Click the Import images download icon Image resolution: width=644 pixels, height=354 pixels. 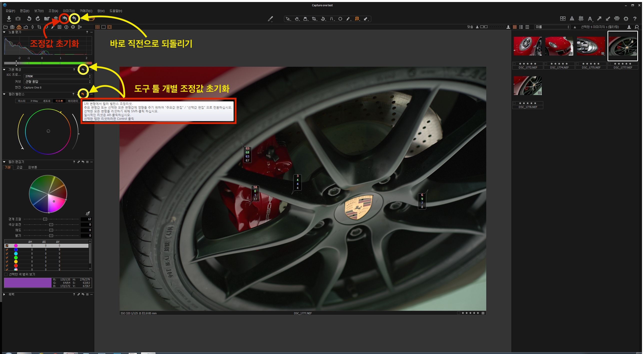click(x=9, y=19)
